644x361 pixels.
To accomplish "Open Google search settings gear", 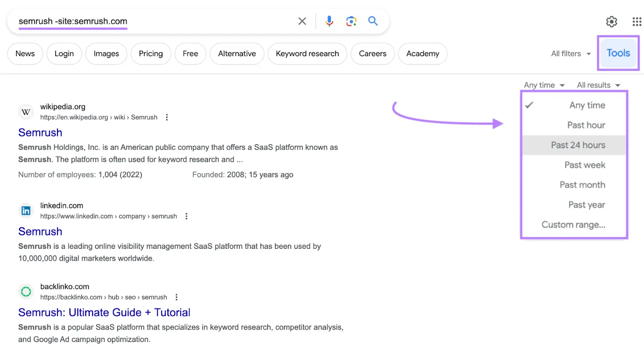I will (x=611, y=21).
